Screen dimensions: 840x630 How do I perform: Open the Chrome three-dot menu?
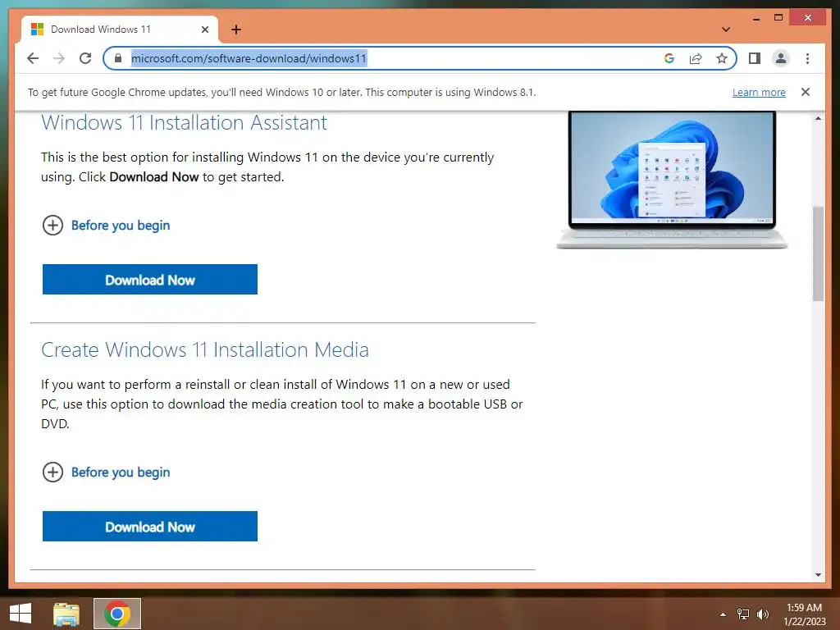[807, 58]
